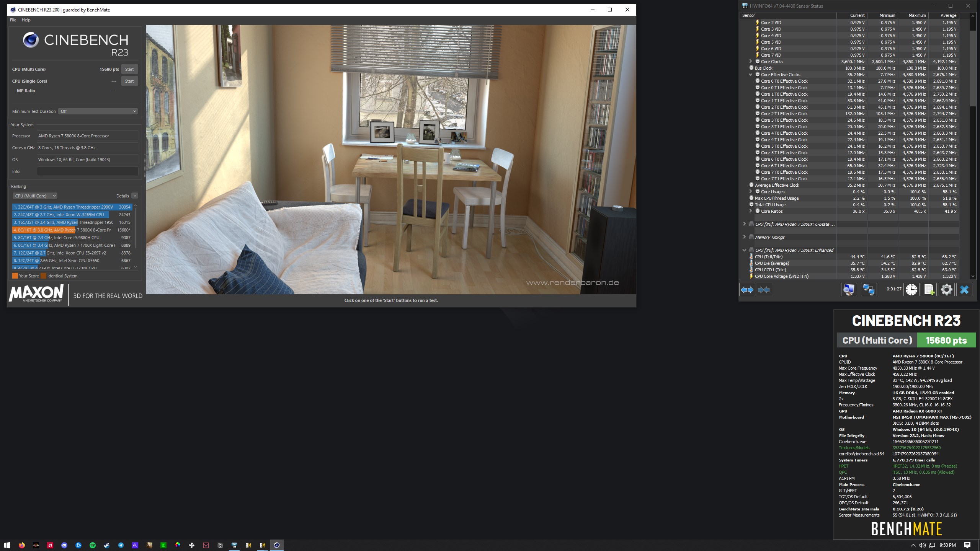
Task: Collapse CPU Ryzen 7 5800X Enhanced section
Action: point(745,250)
